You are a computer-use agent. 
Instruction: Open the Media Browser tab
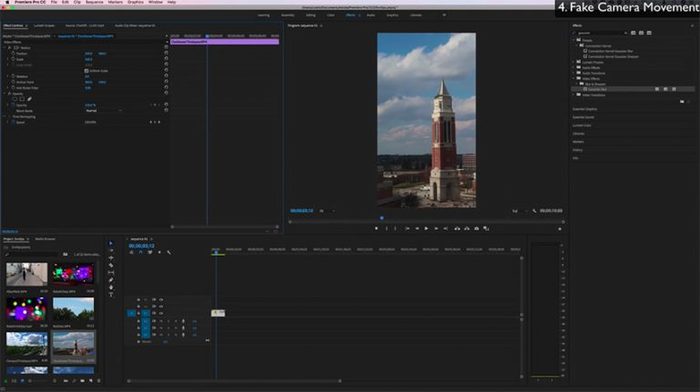[46, 239]
